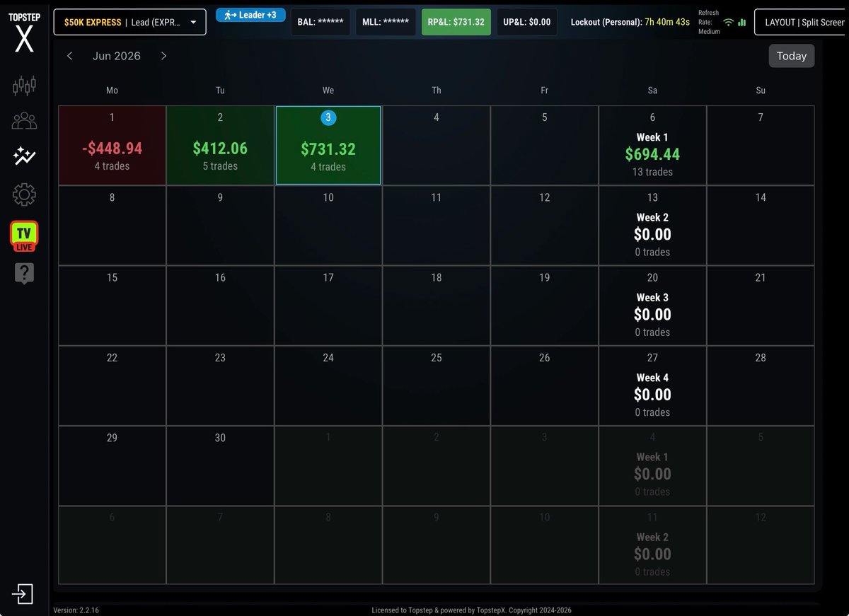Click calendar day 19
The width and height of the screenshot is (849, 616).
[544, 306]
